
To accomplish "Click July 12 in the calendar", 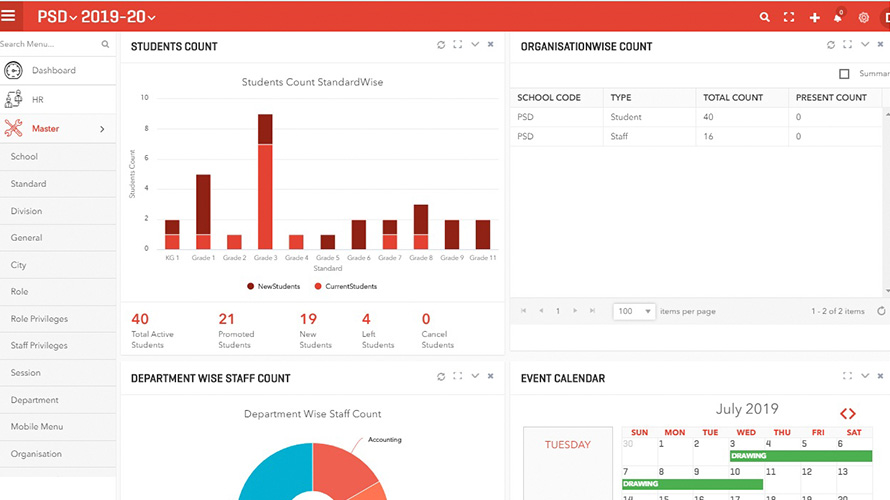I will pyautogui.click(x=807, y=472).
